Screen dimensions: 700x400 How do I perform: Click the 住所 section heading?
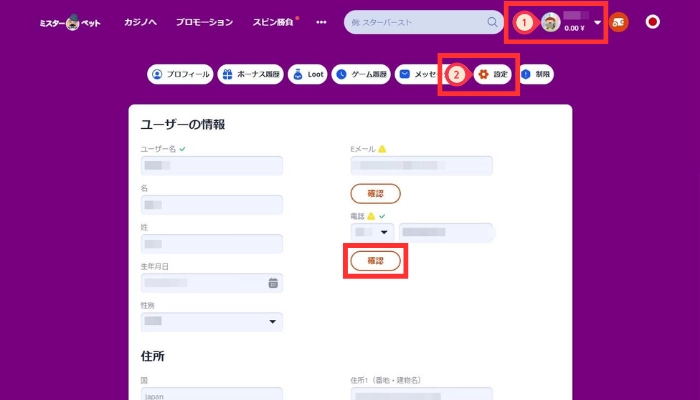point(153,356)
